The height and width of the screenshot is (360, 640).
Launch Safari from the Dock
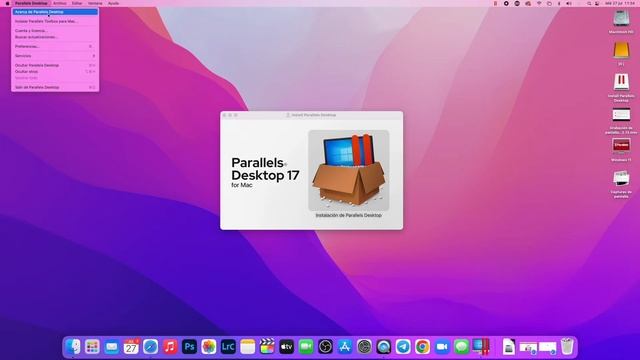click(x=150, y=347)
